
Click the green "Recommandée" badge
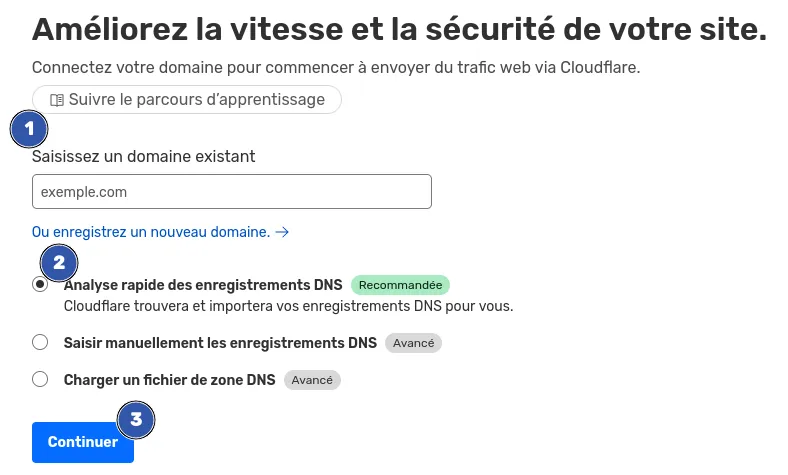(400, 285)
